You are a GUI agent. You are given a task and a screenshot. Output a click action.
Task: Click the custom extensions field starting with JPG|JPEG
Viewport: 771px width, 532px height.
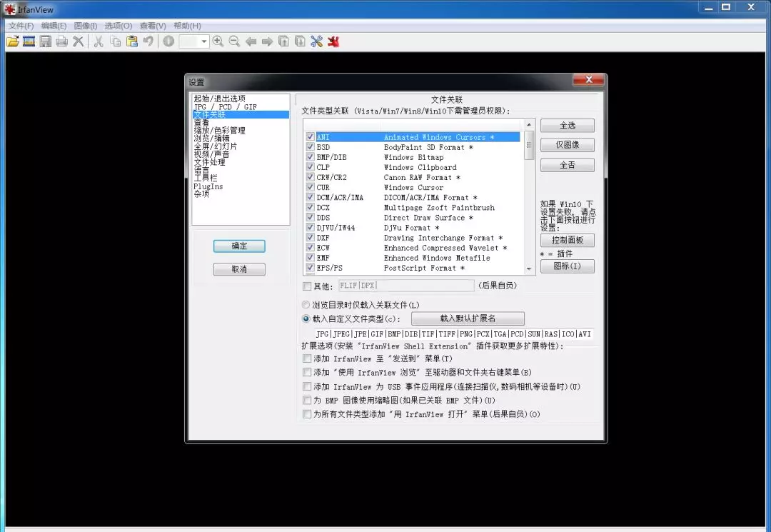[453, 334]
